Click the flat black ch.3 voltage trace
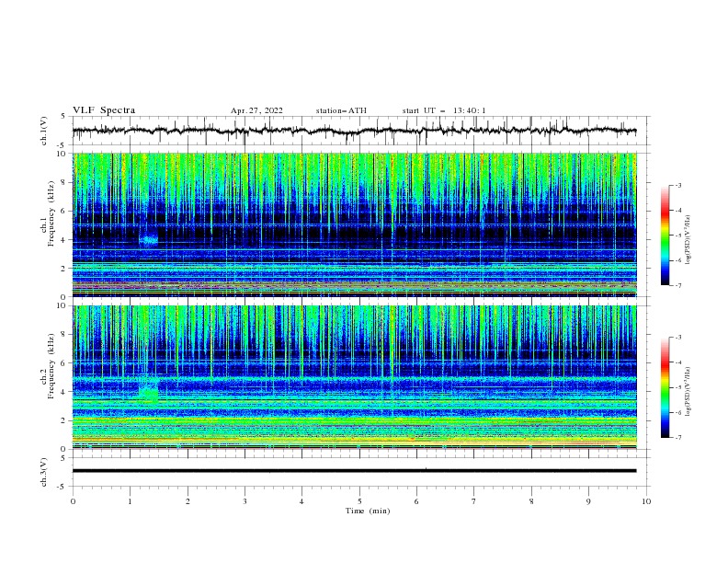Viewport: 728px width, 563px height. coord(354,471)
